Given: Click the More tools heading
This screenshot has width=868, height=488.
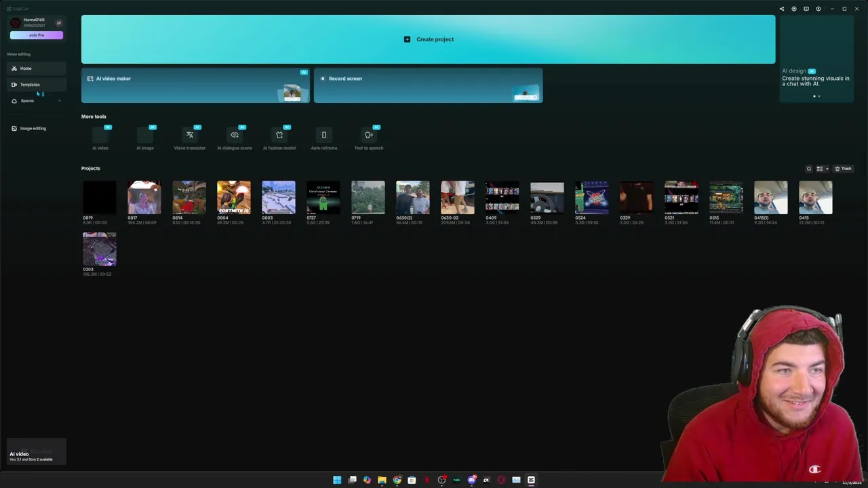Looking at the screenshot, I should 94,117.
